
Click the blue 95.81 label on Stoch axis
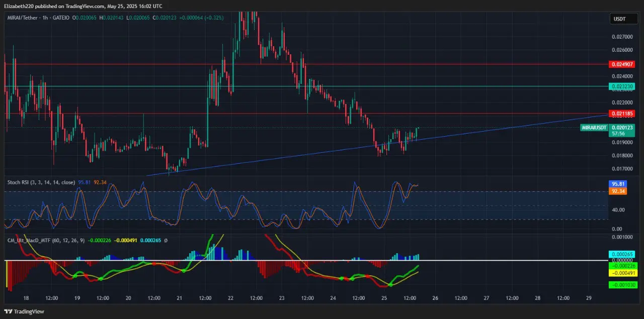pos(618,184)
